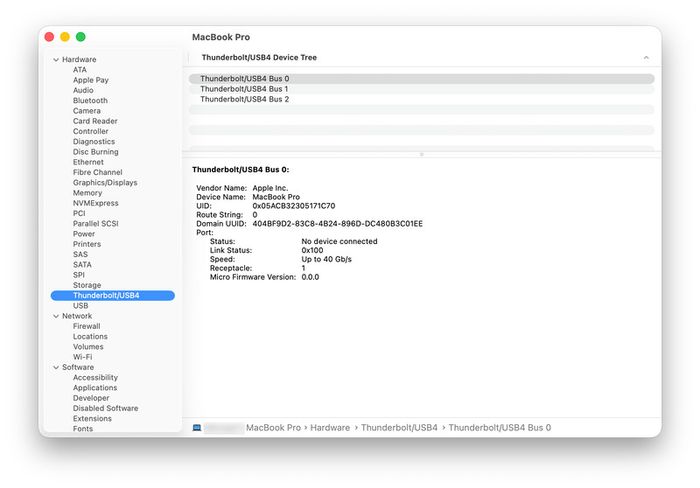Screen dimensions: 700x488
Task: Open Graphics/Displays info
Action: click(105, 183)
